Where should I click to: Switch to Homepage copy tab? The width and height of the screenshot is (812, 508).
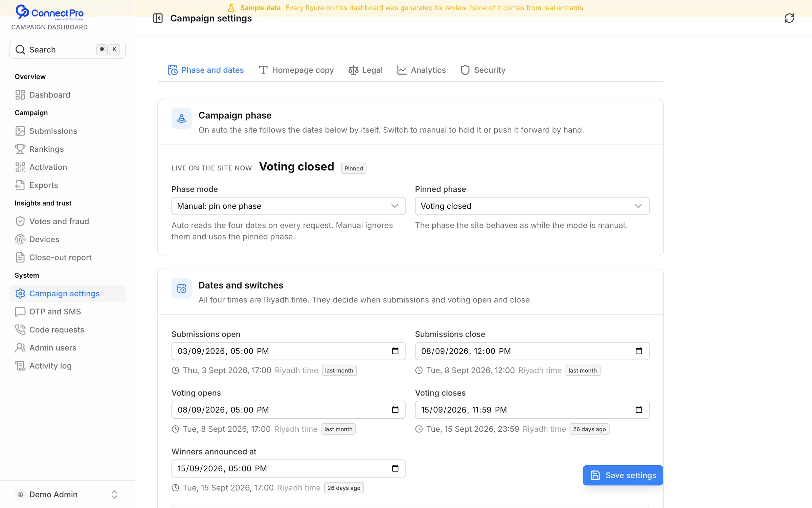(296, 70)
